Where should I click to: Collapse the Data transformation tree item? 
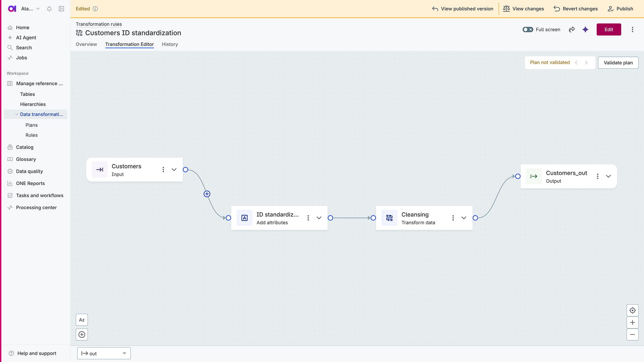point(17,114)
